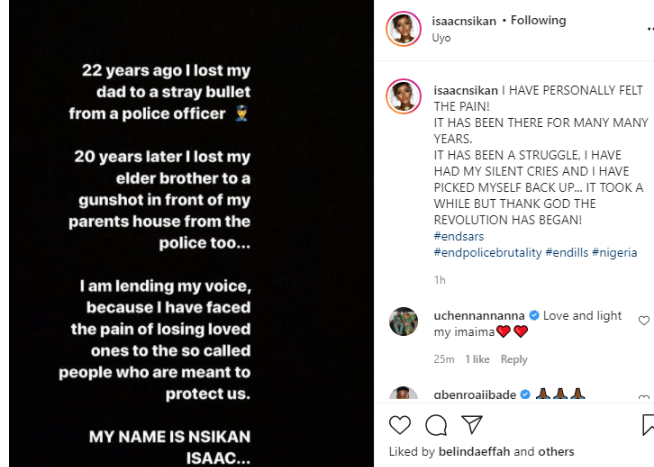The height and width of the screenshot is (467, 654).
Task: Reply to uchennannanna's comment
Action: [x=514, y=359]
